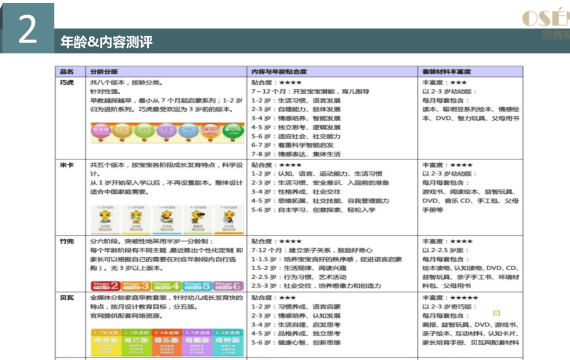Viewport: 570px width, 360px height.
Task: Click the pink first balloon icon
Action: coord(101,132)
